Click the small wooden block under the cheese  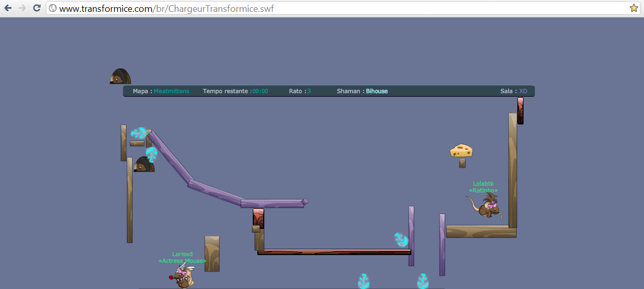[x=462, y=163]
